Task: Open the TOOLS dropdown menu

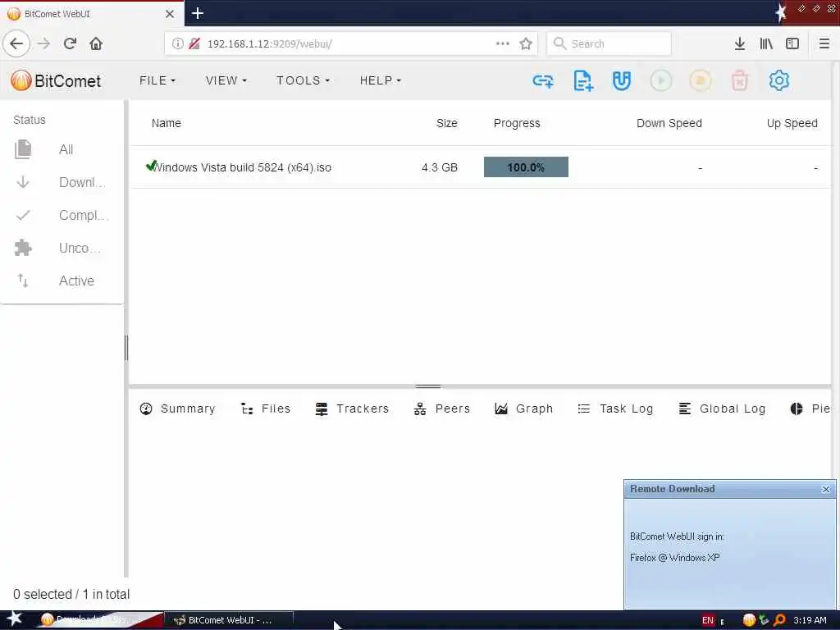Action: (303, 80)
